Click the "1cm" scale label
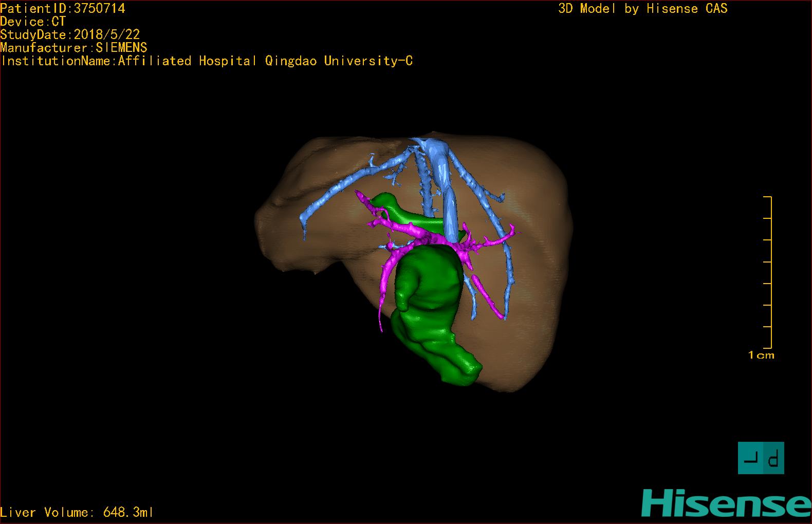This screenshot has width=812, height=524. [761, 355]
